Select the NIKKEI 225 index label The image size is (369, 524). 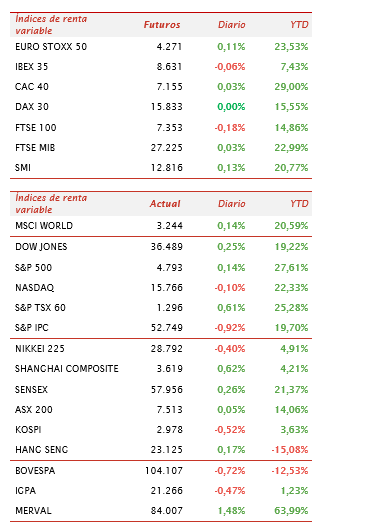coord(40,349)
